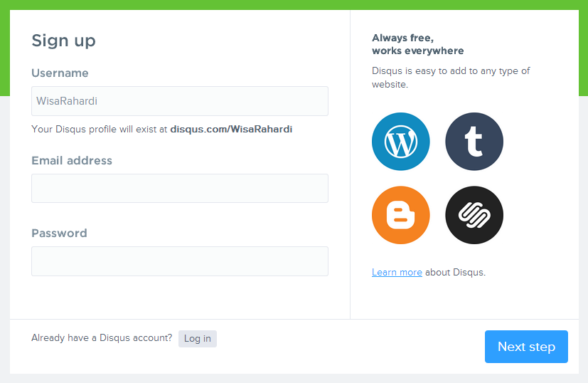Click the disqus.com/WisaRahardi profile URL text

coord(231,129)
